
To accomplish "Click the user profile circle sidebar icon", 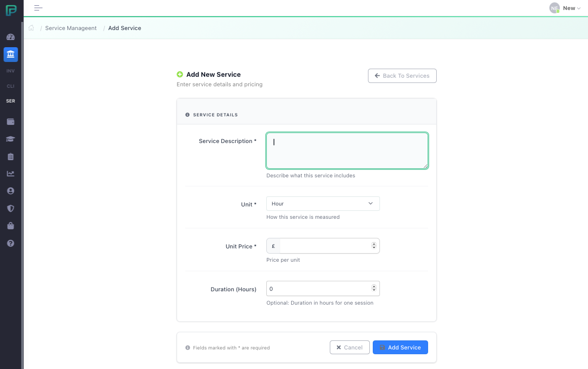I will click(10, 191).
